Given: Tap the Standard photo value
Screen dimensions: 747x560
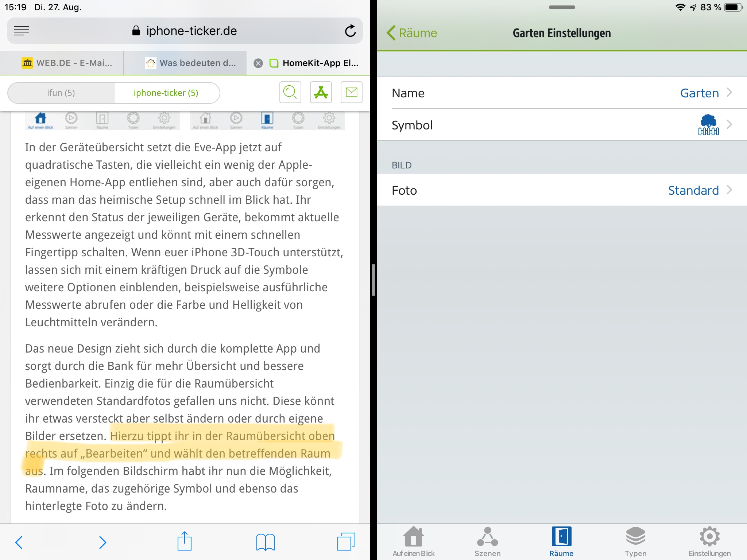Looking at the screenshot, I should click(x=693, y=190).
